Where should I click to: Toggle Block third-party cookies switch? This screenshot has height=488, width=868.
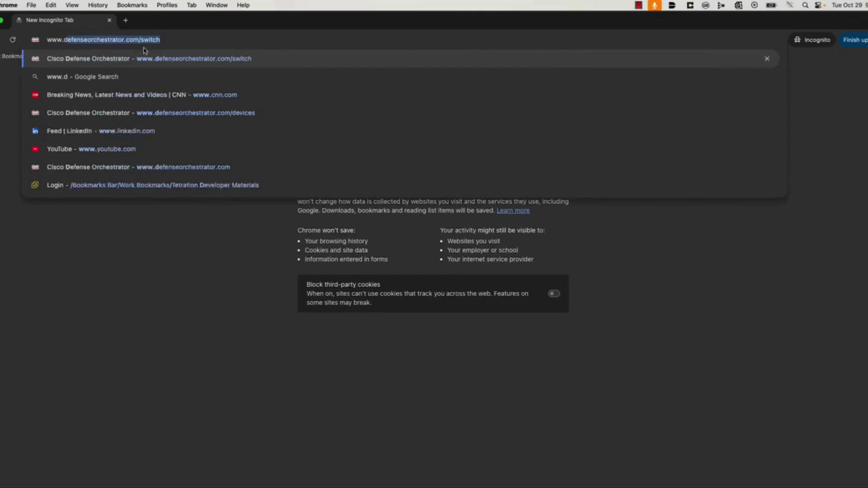coord(554,294)
